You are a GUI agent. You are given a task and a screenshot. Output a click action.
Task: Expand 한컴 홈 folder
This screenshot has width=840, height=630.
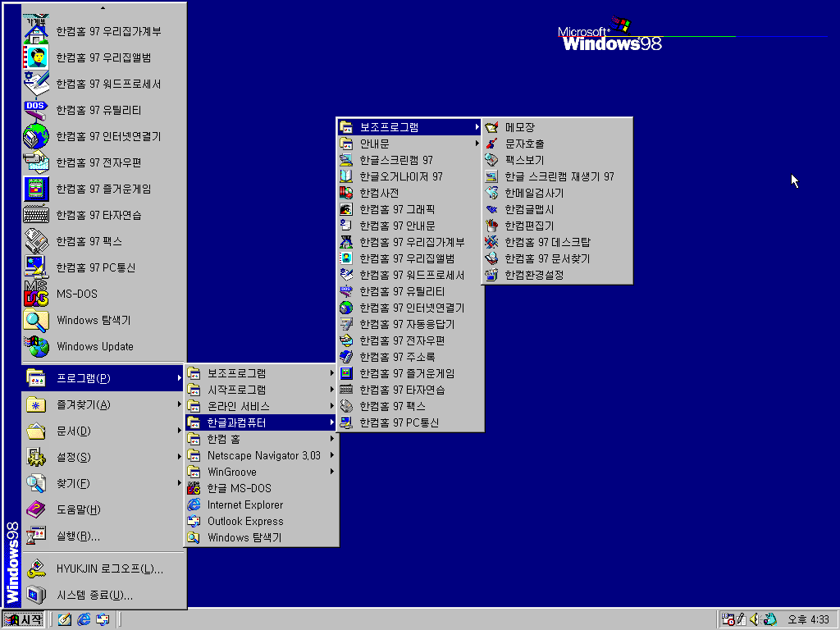tap(261, 440)
